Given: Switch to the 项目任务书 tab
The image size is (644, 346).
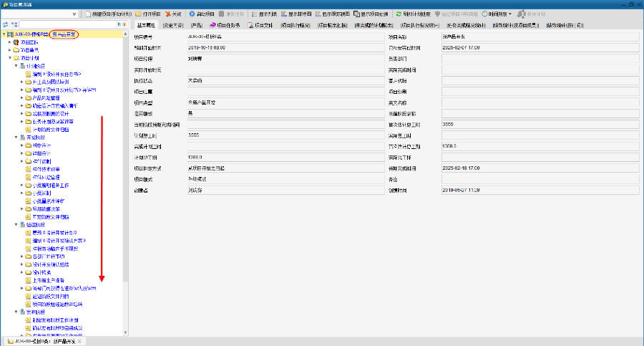Looking at the screenshot, I should (225, 25).
